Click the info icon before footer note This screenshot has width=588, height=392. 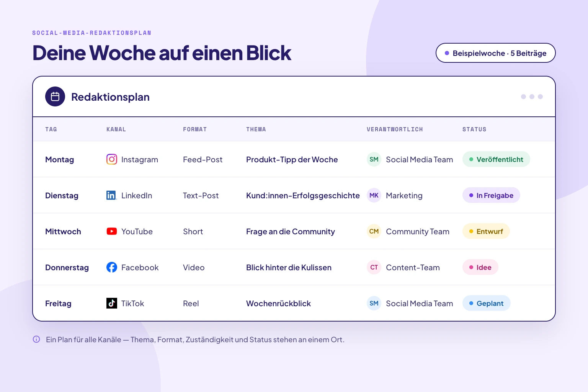click(x=36, y=339)
